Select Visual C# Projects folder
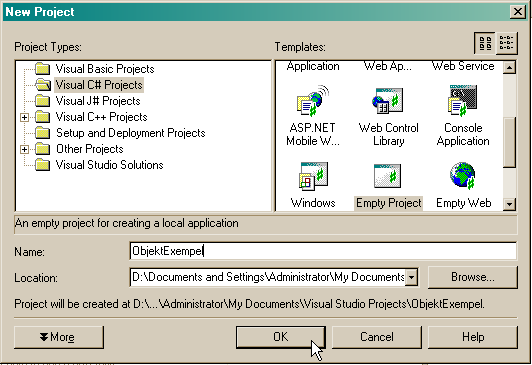Screen dimensions: 532x365 (99, 85)
